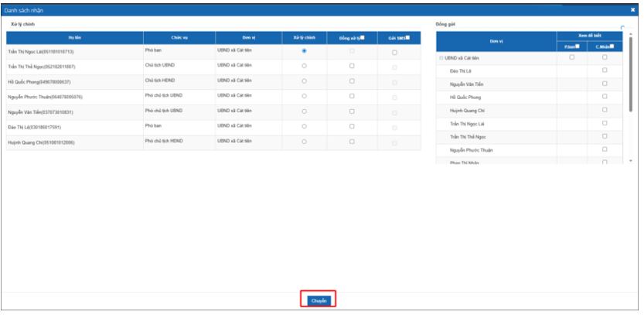Image resolution: width=644 pixels, height=315 pixels.
Task: Select Xử lý chính radio for Trần Thị Thế Ngọc
Action: [x=305, y=66]
